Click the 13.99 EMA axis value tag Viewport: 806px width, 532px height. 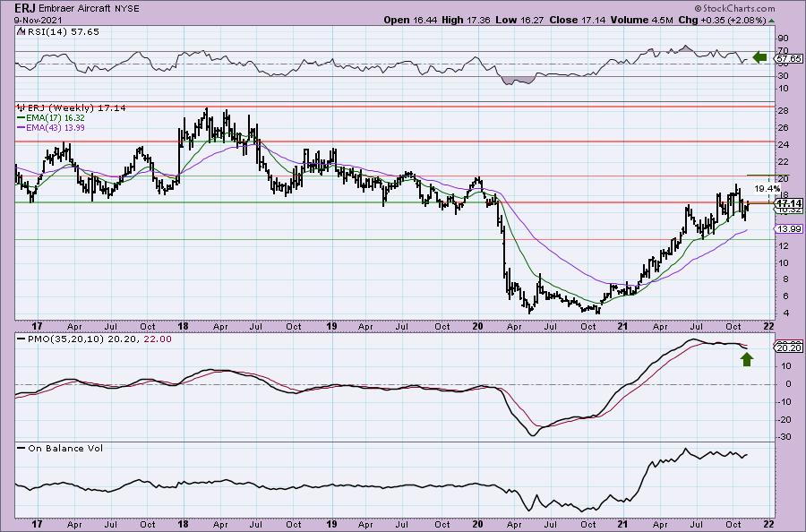(x=789, y=228)
